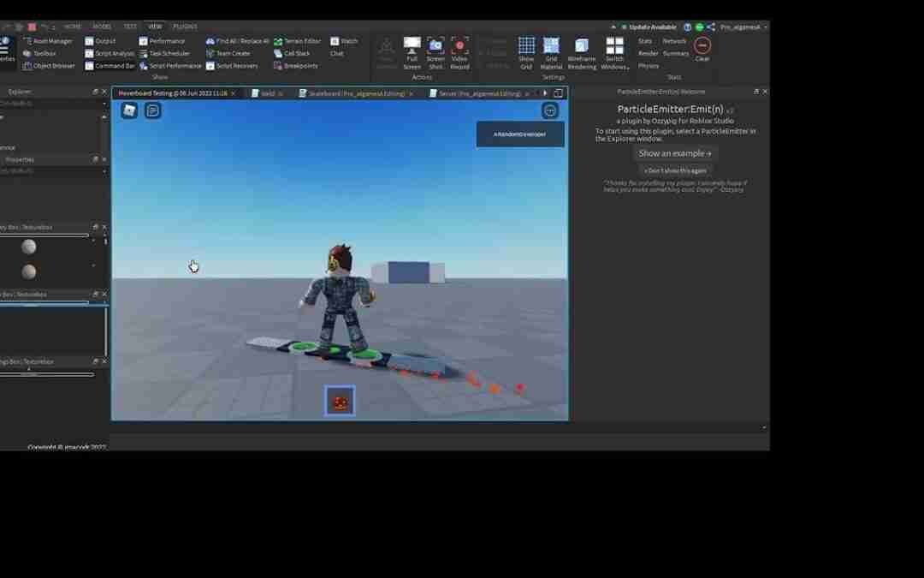Switch to Server script tab
Viewport: 924px width, 578px height.
click(479, 93)
